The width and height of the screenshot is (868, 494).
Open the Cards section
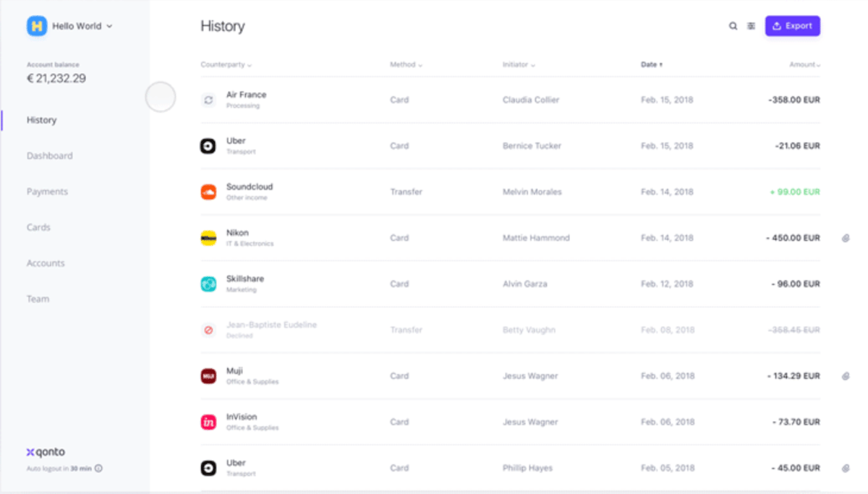[x=38, y=227]
